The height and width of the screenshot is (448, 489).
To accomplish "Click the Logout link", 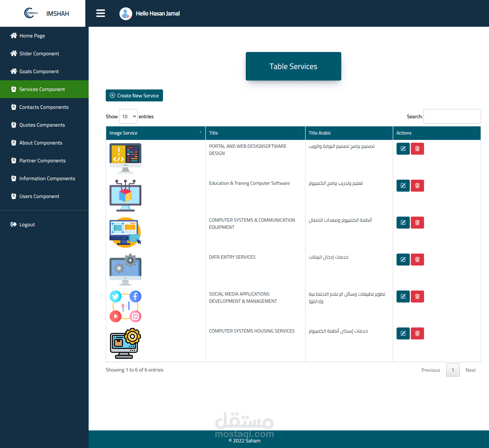I will [27, 225].
